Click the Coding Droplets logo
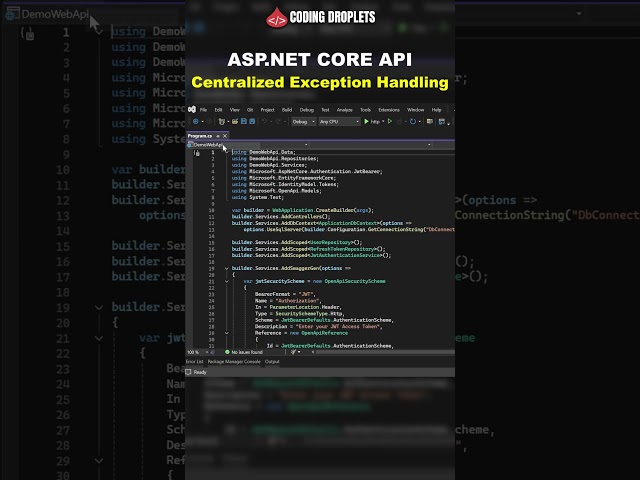The image size is (640, 480). (320, 17)
